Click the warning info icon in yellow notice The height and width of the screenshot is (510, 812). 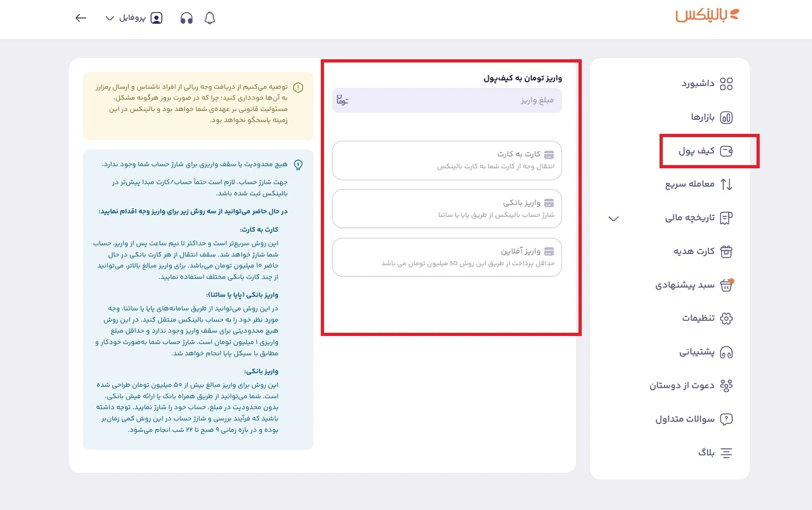click(298, 87)
